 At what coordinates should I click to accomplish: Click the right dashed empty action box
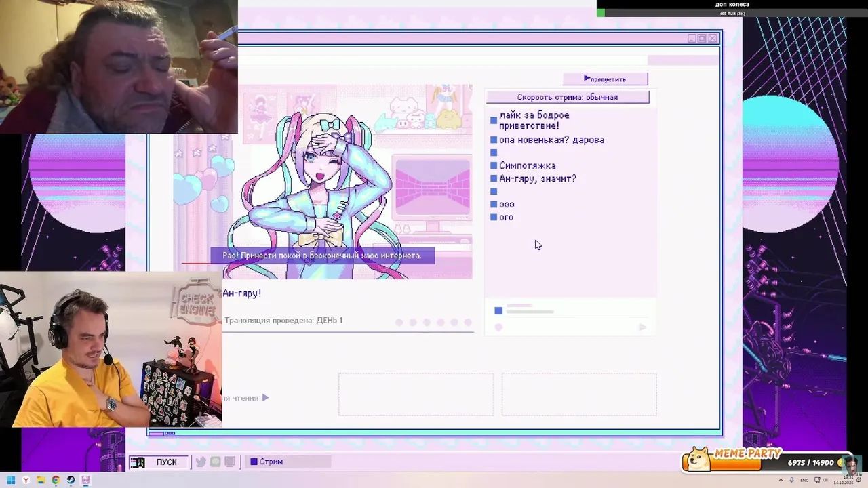pyautogui.click(x=579, y=394)
